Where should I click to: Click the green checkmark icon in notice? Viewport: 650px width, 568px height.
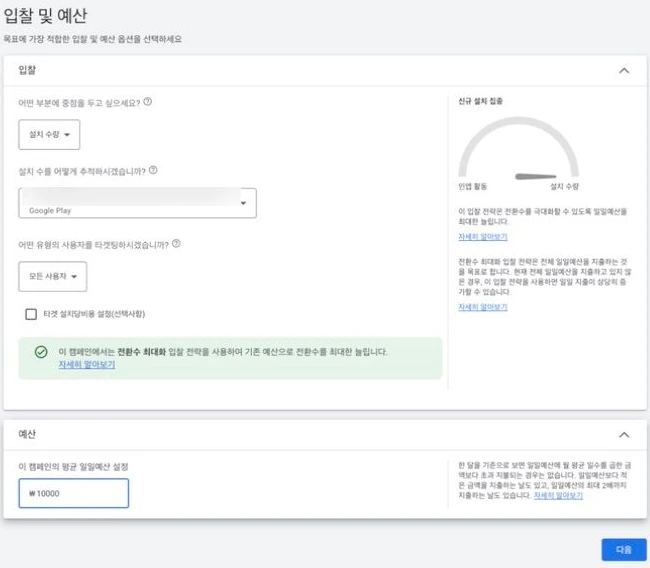click(x=41, y=352)
